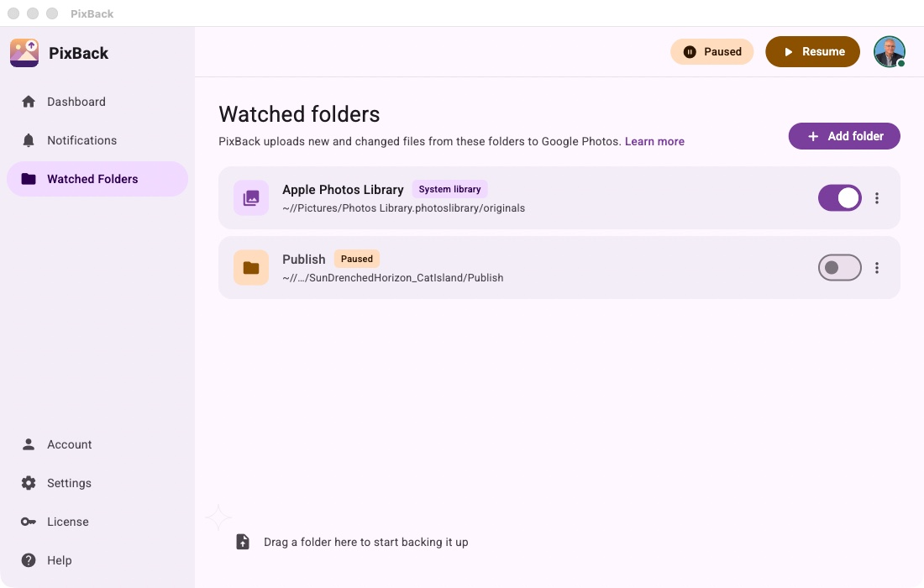Follow the Learn more link

654,141
